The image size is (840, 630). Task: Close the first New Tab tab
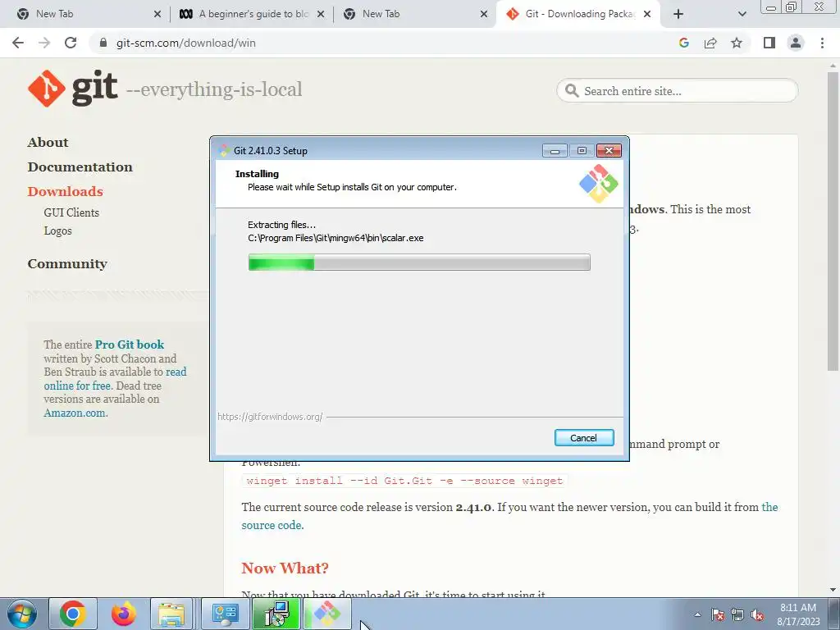coord(157,14)
